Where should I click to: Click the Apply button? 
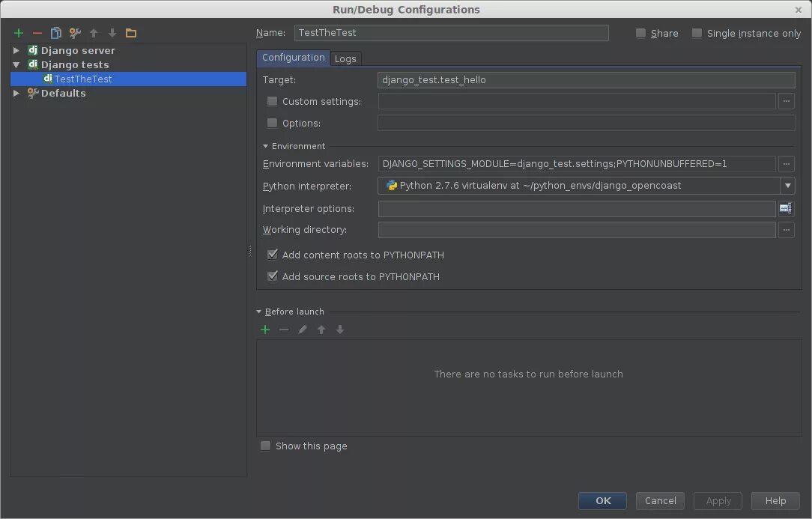point(718,501)
